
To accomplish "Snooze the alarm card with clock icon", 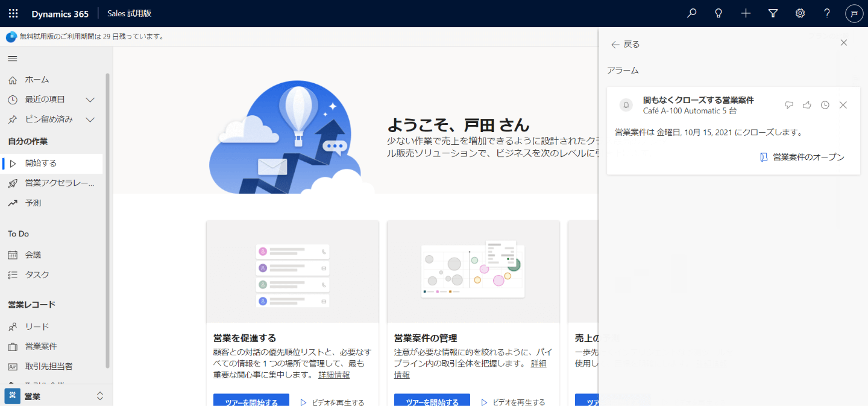I will click(825, 105).
